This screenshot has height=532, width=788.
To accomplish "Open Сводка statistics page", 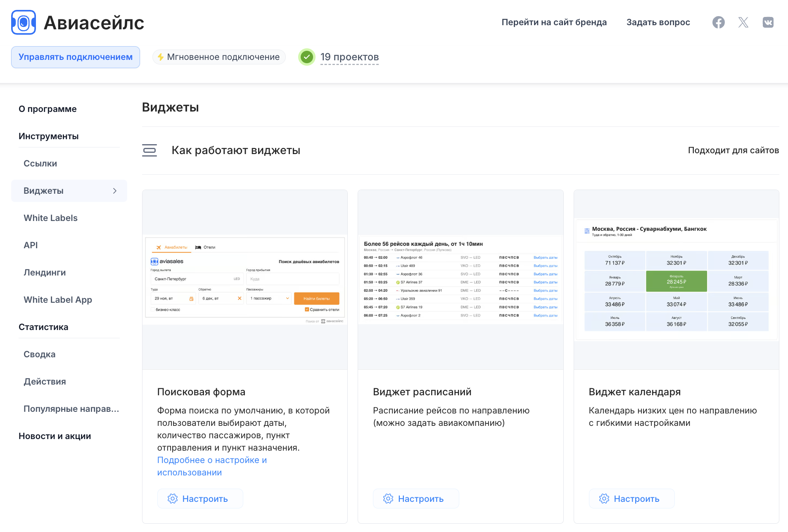I will 40,354.
